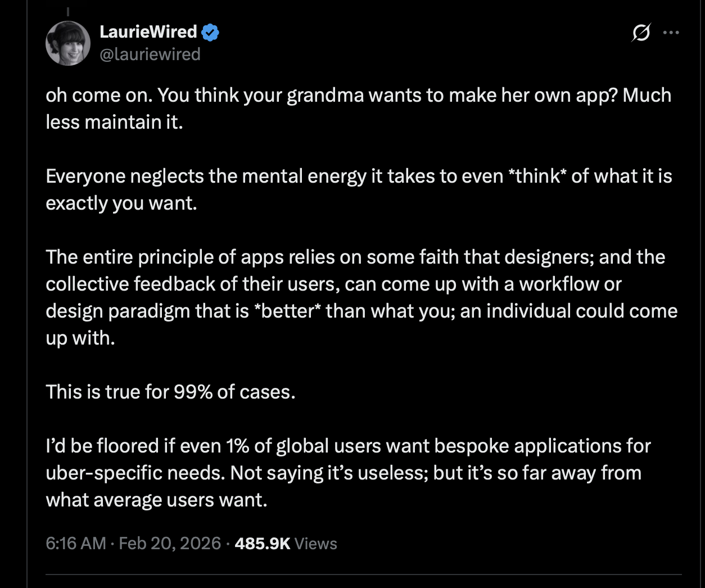Click the 6:16 AM timestamp
The height and width of the screenshot is (588, 705).
[75, 543]
